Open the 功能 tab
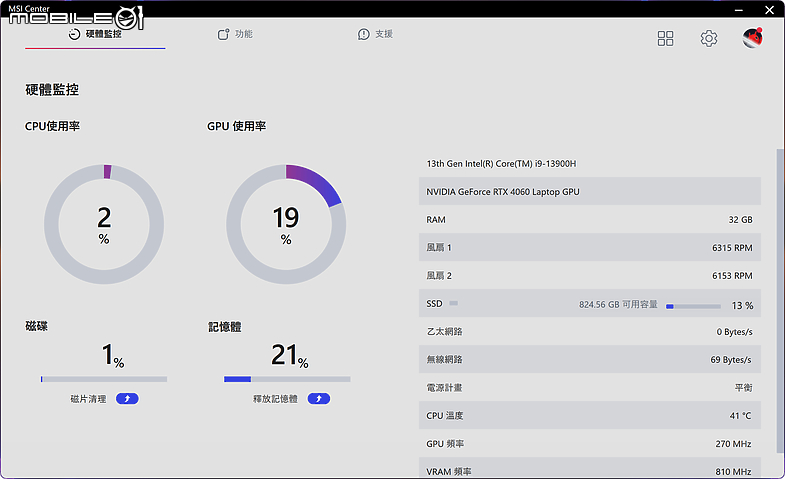 point(235,34)
